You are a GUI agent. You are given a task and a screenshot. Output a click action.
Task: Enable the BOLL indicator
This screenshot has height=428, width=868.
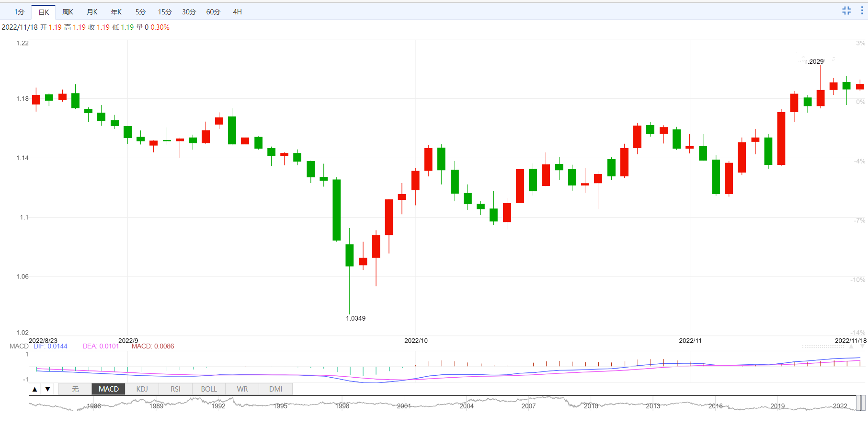click(x=209, y=389)
